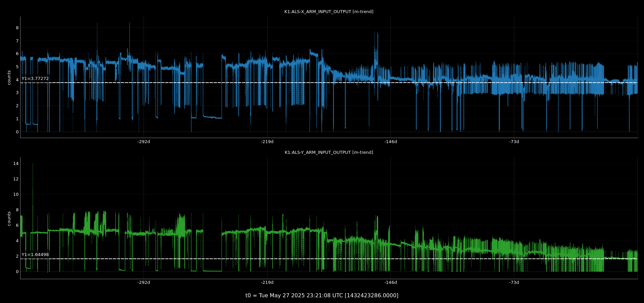Click the counts axis label of the blue plot
This screenshot has height=303, width=644.
[9, 77]
